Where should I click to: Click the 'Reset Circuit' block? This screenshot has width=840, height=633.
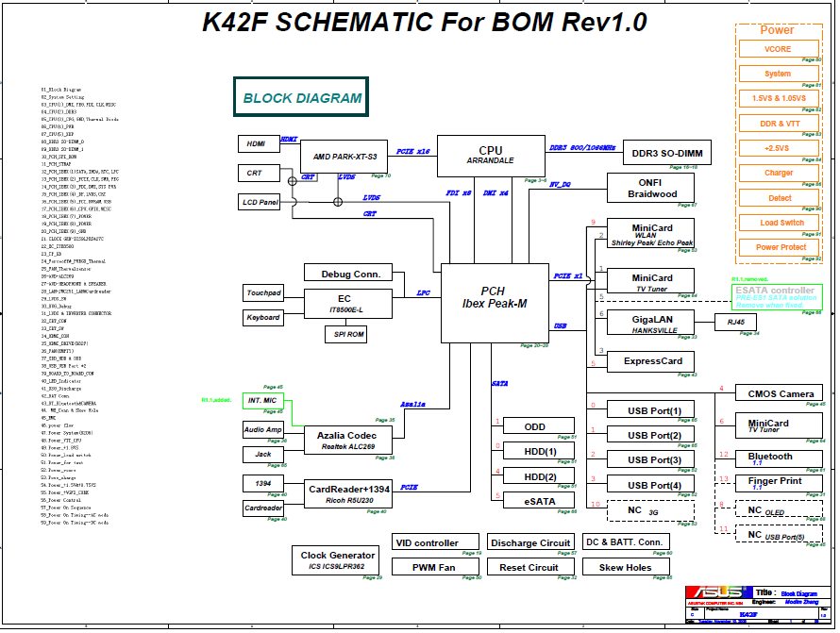530,567
